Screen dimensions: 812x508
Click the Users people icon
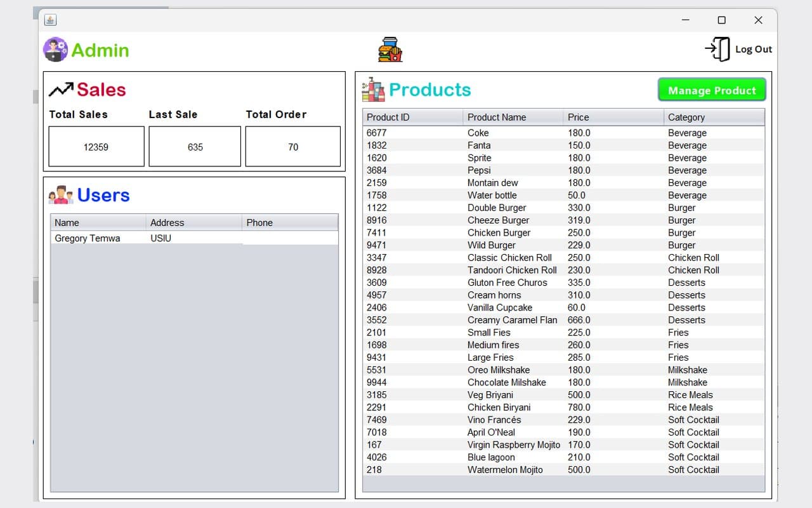click(x=61, y=195)
